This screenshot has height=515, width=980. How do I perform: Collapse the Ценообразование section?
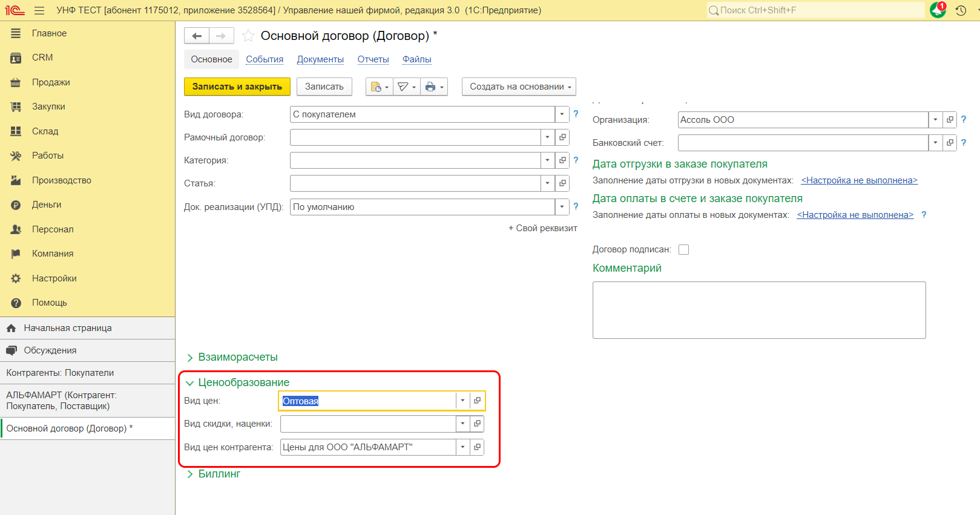pos(190,382)
